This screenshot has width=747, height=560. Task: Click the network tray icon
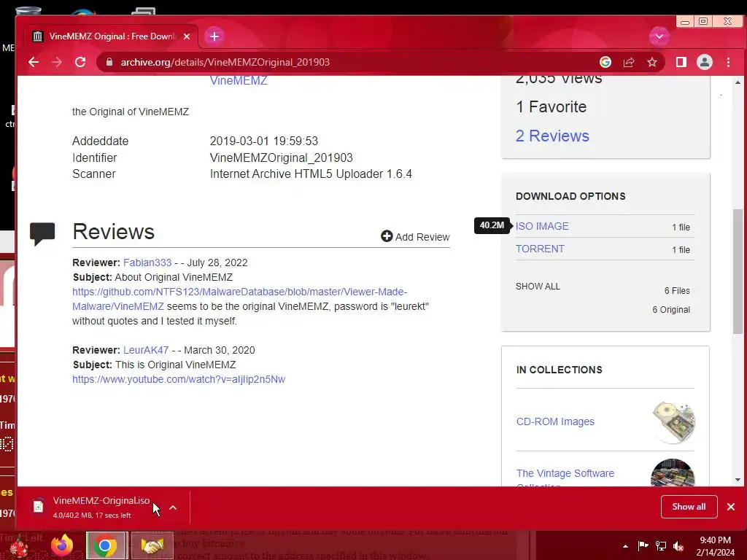[661, 545]
